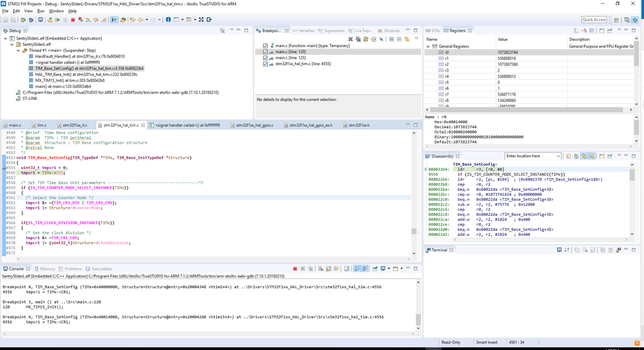Image resolution: width=644 pixels, height=350 pixels.
Task: Select MX_TIM15_Init() stack frame
Action: tap(70, 81)
